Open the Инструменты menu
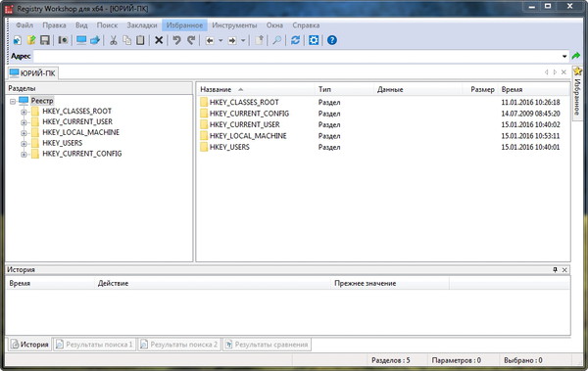This screenshot has height=371, width=588. click(x=234, y=25)
